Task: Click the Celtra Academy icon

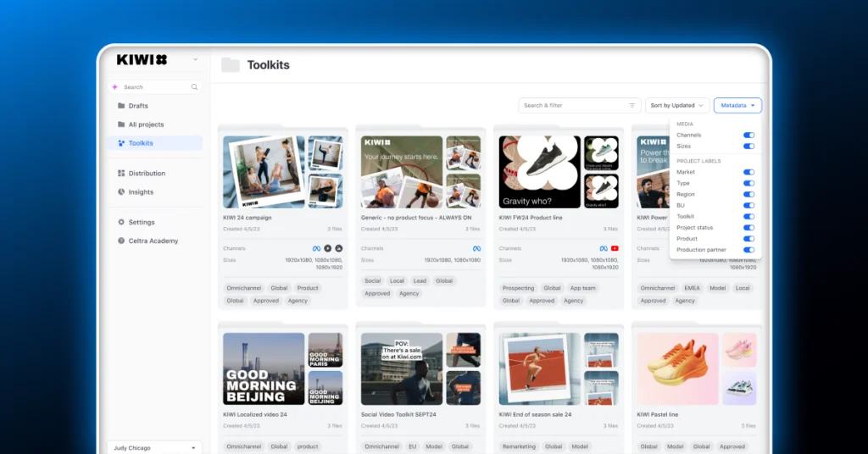Action: (x=121, y=241)
